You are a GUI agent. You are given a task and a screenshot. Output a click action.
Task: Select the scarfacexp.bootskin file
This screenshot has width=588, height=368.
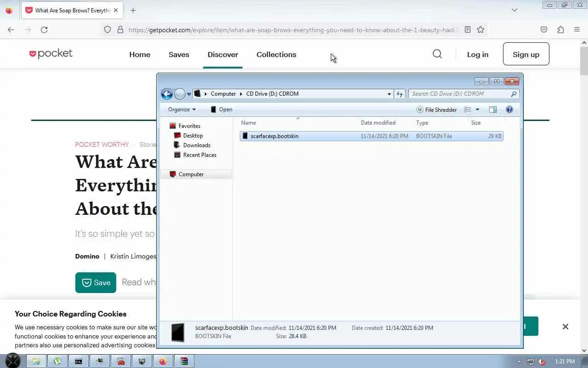[x=371, y=136]
